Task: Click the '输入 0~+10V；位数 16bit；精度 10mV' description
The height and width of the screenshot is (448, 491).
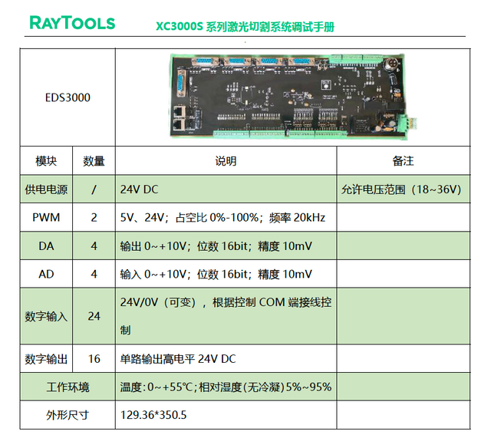Action: (216, 275)
